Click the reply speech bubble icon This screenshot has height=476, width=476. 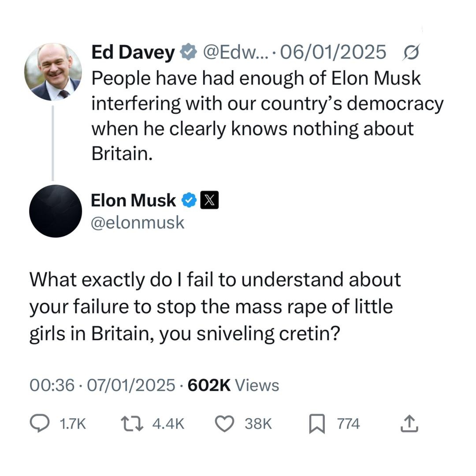[40, 424]
